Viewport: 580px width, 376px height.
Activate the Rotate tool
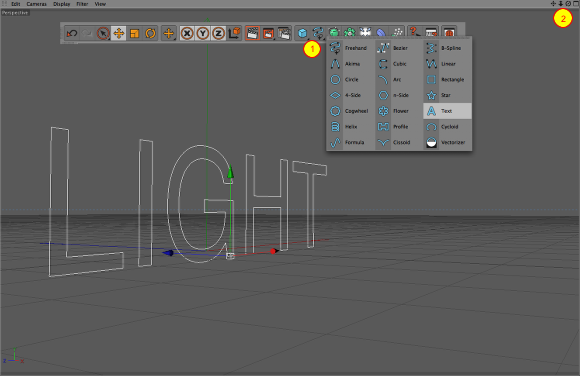pos(150,33)
